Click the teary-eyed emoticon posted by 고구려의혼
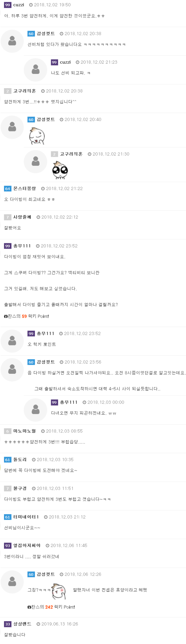Screen dimensions: 186x644 [60, 170]
